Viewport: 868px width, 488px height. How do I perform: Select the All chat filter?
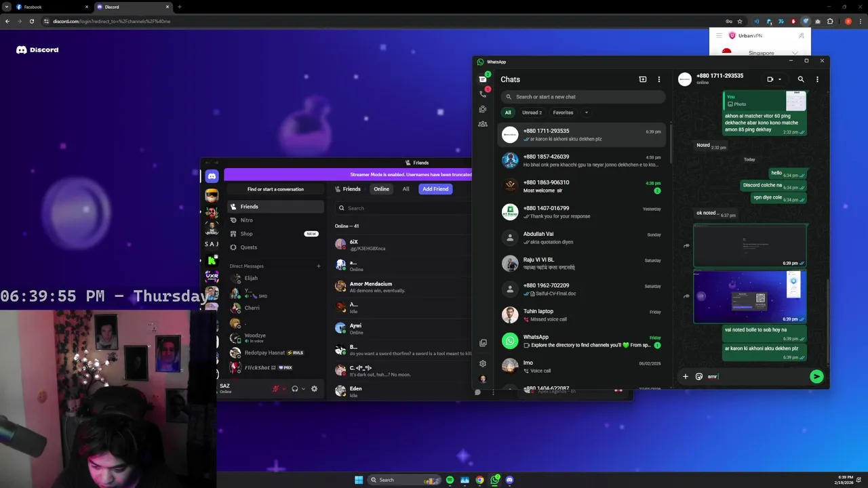(508, 113)
